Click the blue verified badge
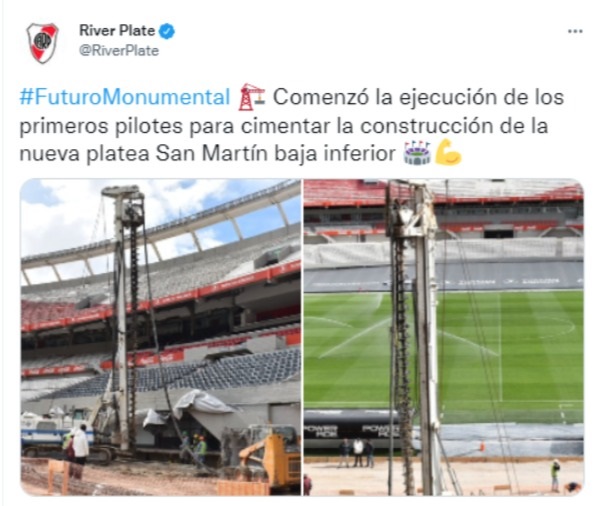 [x=167, y=31]
